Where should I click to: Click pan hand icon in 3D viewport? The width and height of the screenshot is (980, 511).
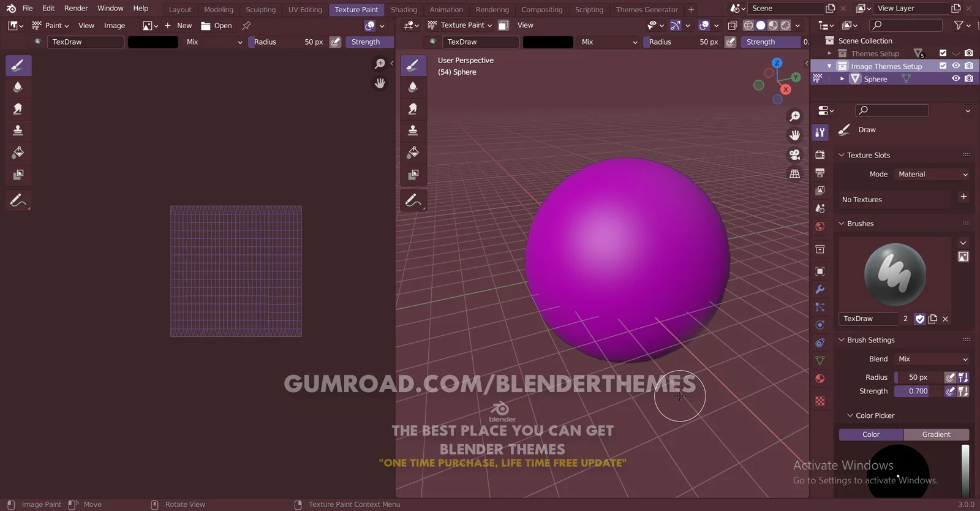794,135
